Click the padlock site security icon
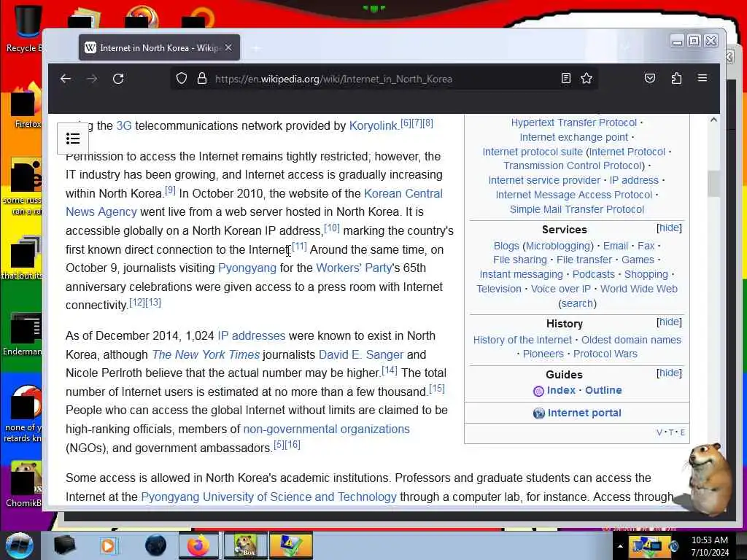Screen dimensions: 747x560 point(202,78)
